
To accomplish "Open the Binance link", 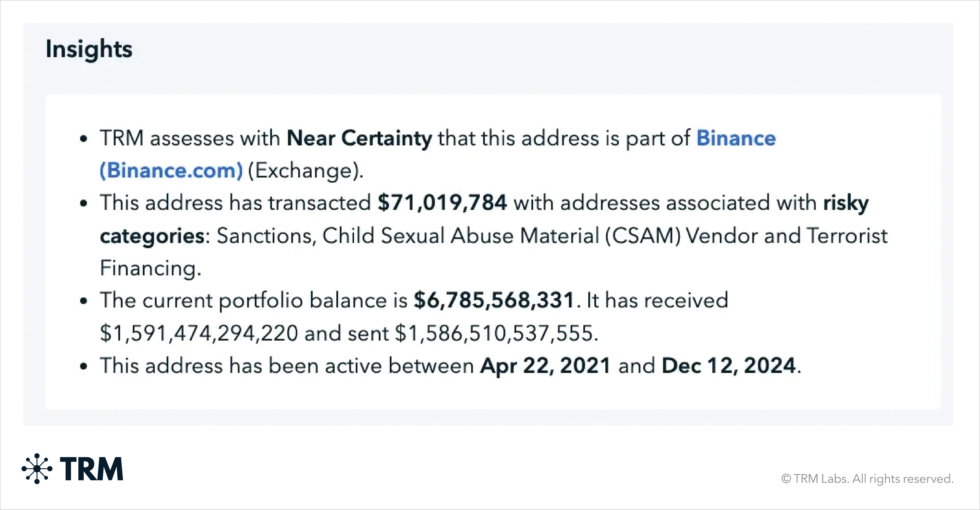I will 736,138.
